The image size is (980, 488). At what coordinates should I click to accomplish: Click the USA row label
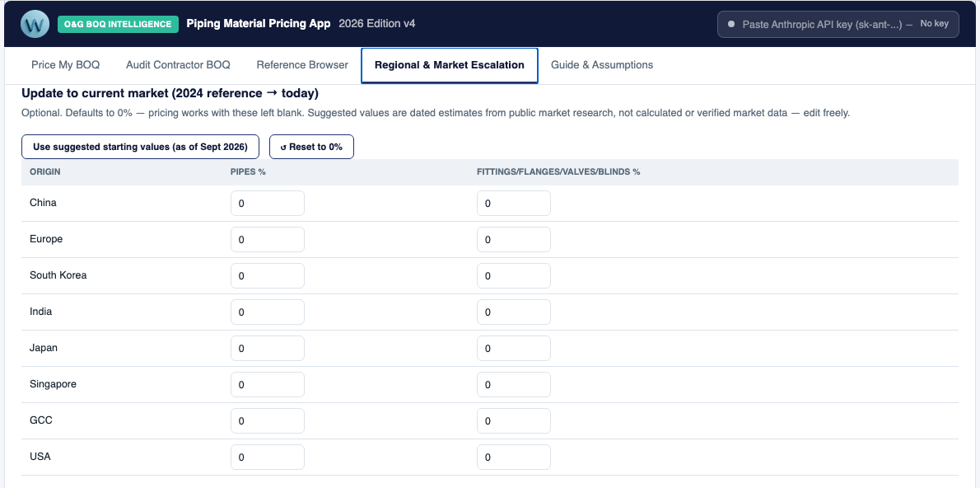click(40, 457)
